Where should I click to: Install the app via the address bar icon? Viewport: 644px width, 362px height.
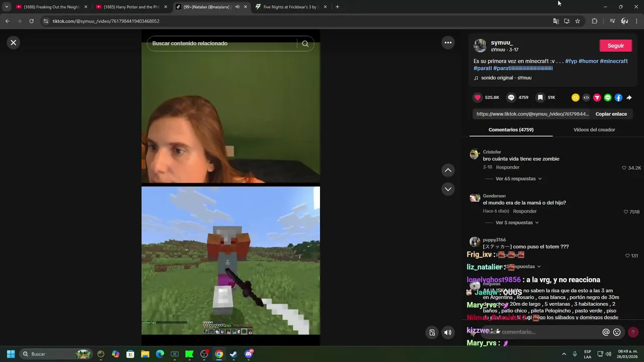[567, 21]
